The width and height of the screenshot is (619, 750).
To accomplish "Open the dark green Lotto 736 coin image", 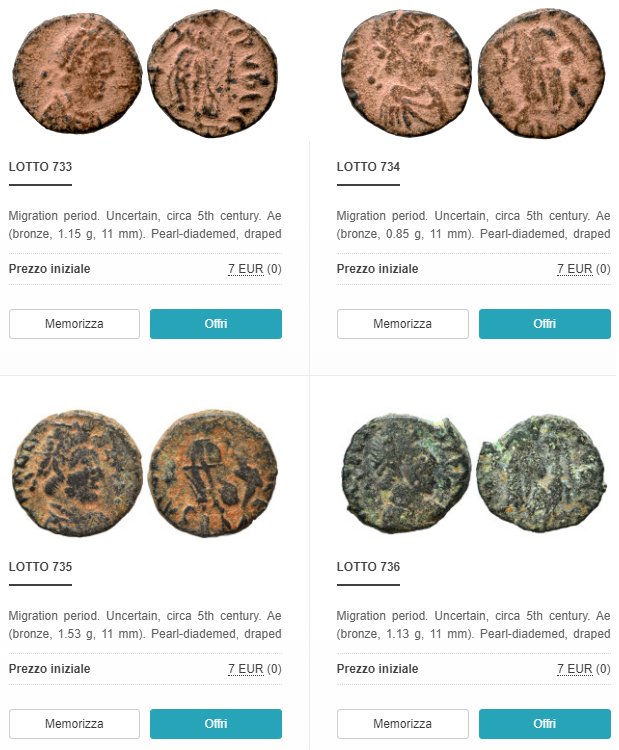I will pos(474,474).
